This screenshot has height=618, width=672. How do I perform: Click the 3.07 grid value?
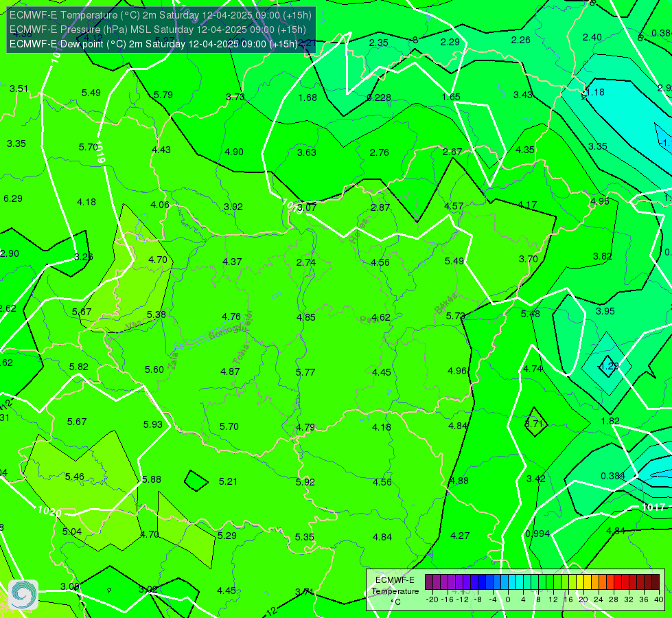click(307, 207)
